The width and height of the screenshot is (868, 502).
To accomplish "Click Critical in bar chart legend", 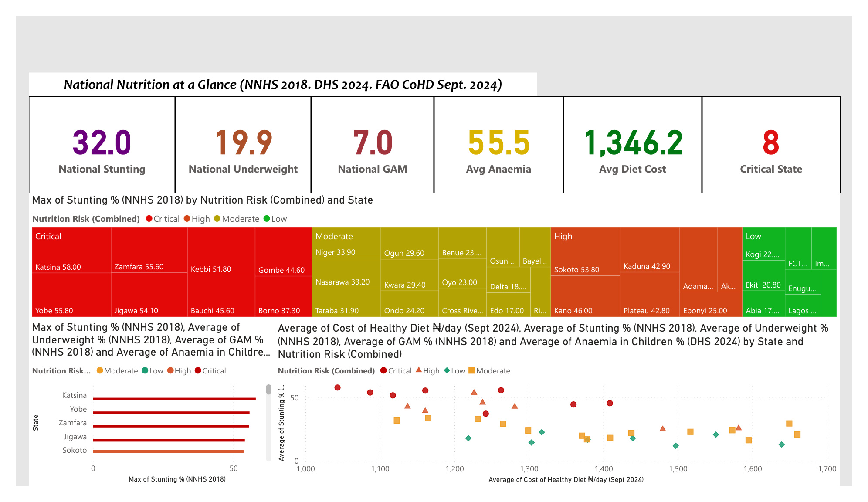I will tap(210, 371).
